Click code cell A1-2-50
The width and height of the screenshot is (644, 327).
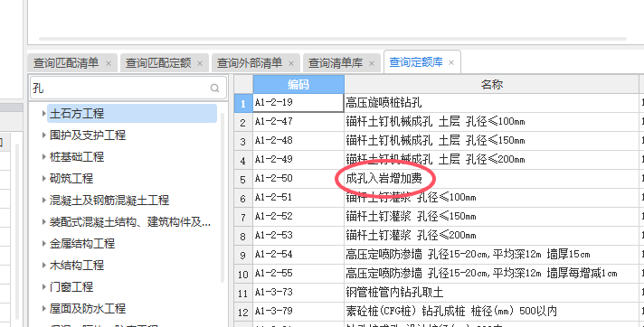click(298, 179)
